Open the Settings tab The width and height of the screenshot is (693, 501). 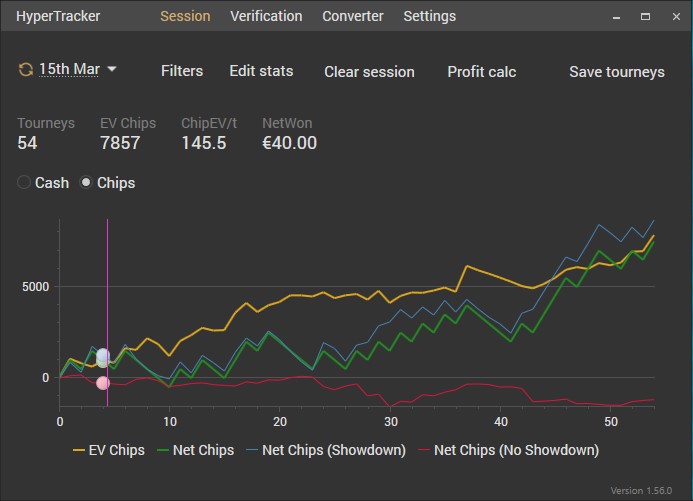(429, 16)
